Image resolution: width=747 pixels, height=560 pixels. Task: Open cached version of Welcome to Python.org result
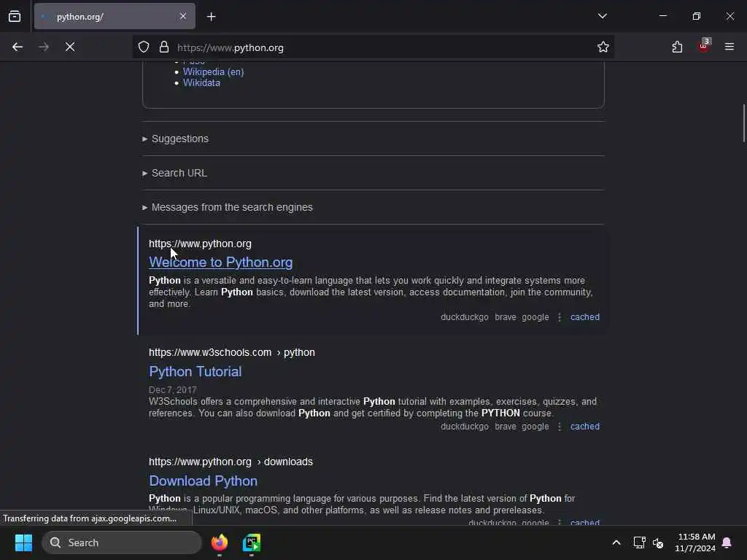(x=585, y=317)
